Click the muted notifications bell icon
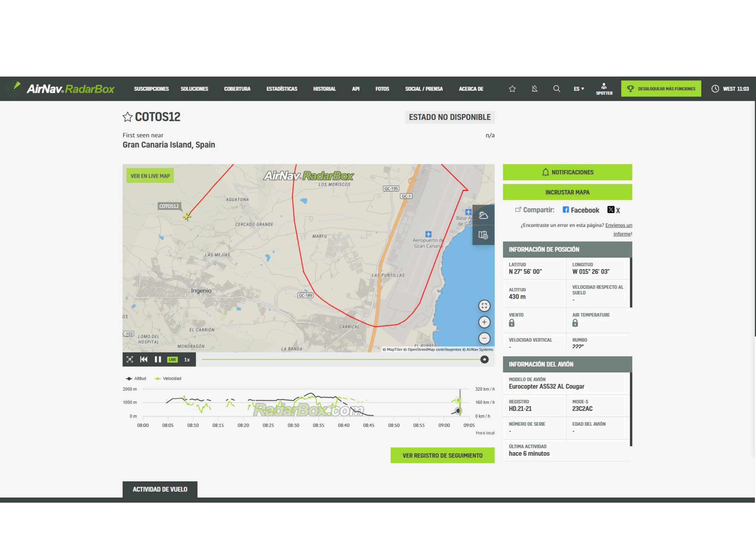The height and width of the screenshot is (535, 756). pyautogui.click(x=534, y=89)
